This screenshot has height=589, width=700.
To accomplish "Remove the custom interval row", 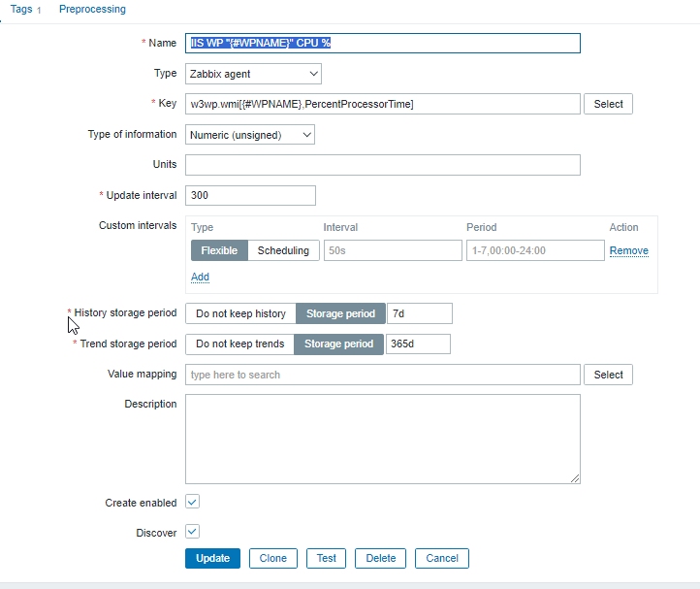I will click(628, 250).
